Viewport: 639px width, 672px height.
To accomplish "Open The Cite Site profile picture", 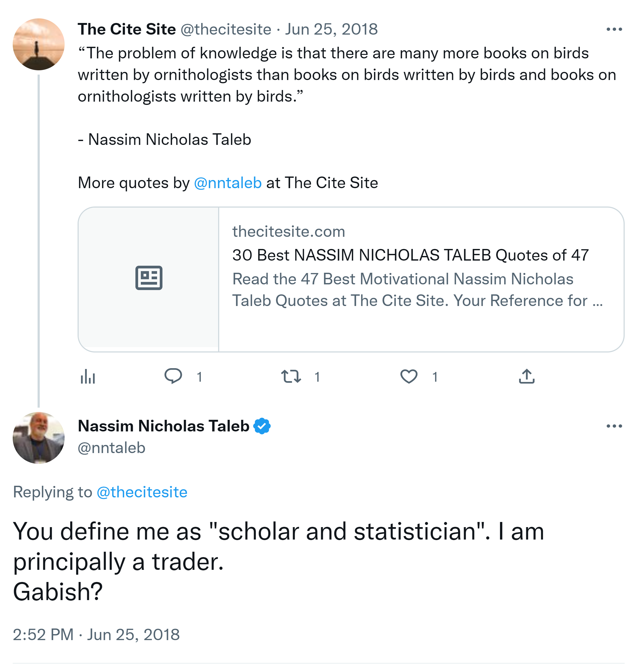I will point(38,44).
